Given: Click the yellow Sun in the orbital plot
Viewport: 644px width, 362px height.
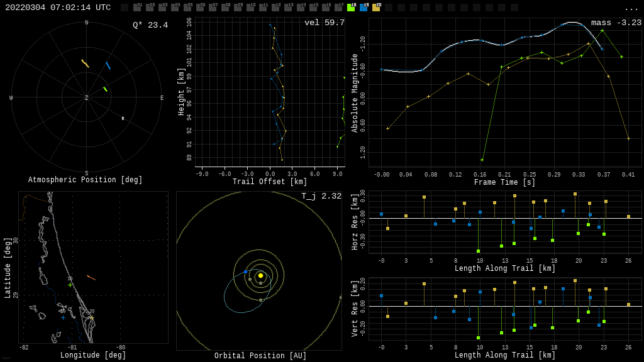Looking at the screenshot, I should click(260, 275).
